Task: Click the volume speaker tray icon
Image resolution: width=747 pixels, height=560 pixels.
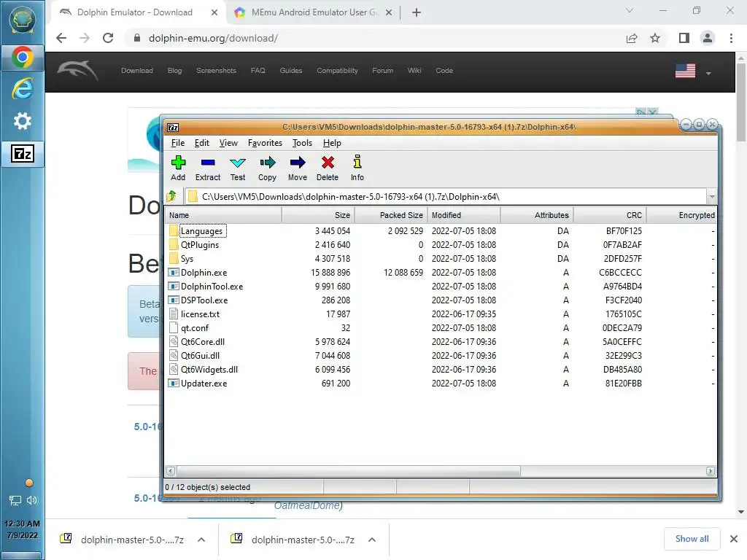Action: [32, 500]
